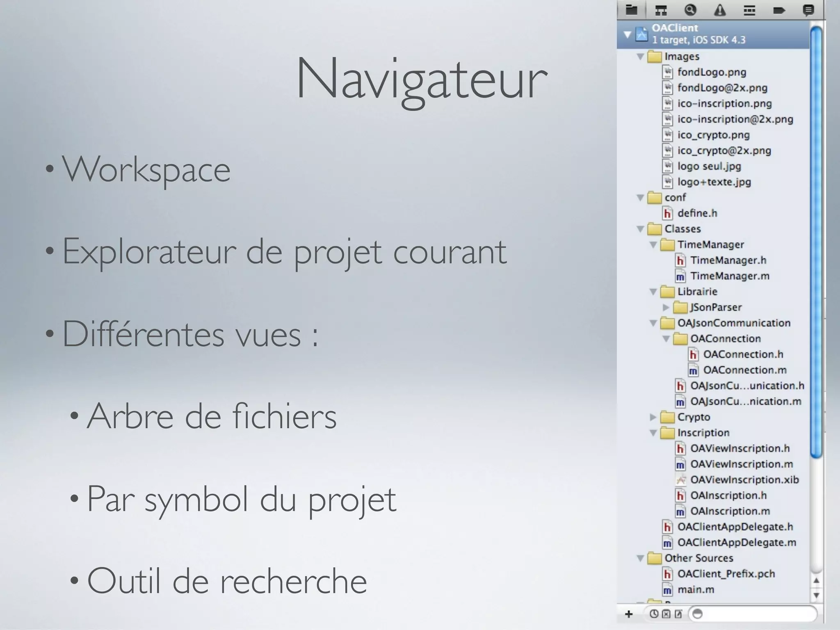Click the plus button to add a file
Image resolution: width=840 pixels, height=630 pixels.
pos(629,614)
